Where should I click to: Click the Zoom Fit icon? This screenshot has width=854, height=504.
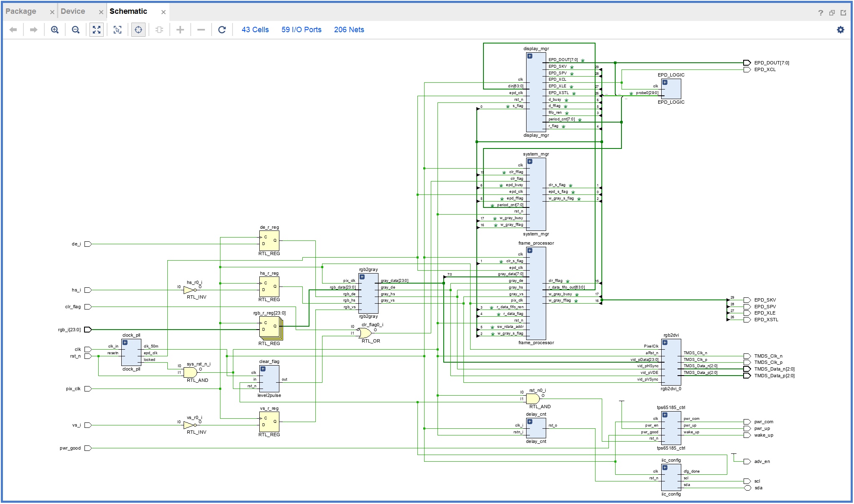[97, 30]
